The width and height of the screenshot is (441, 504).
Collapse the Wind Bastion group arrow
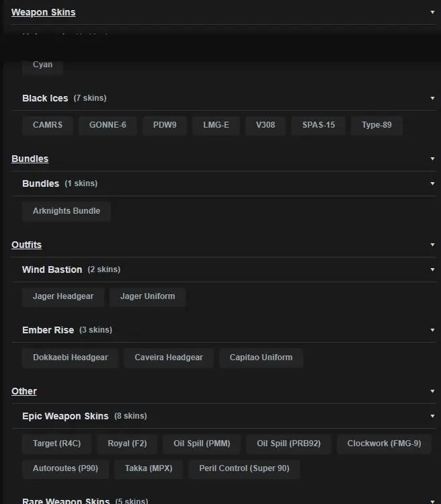tap(432, 269)
